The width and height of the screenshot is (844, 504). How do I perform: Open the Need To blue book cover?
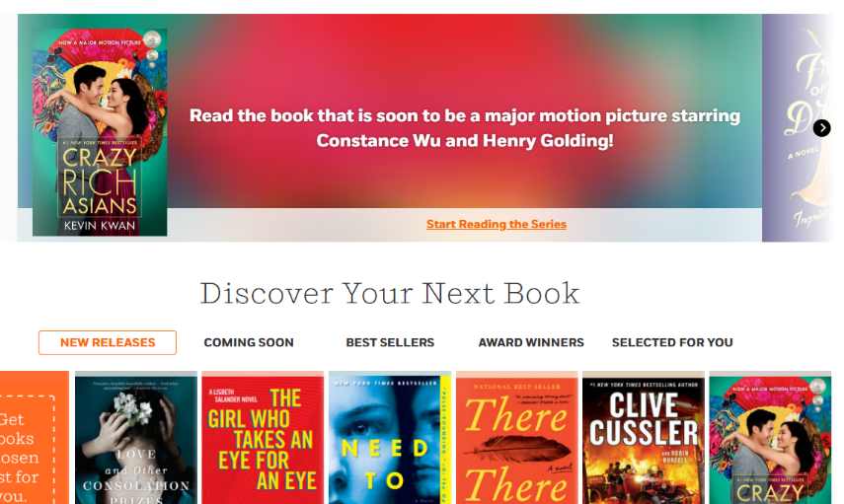point(390,437)
